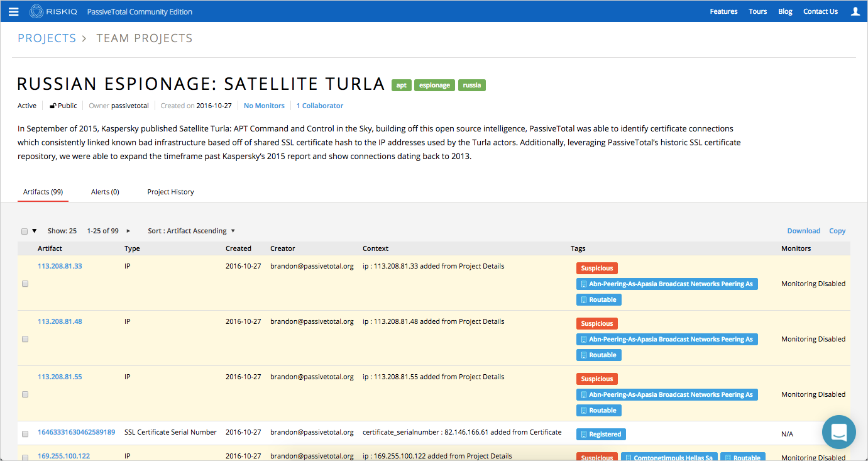This screenshot has width=868, height=461.
Task: Click Routable tag for 113.208.81.33
Action: (599, 299)
